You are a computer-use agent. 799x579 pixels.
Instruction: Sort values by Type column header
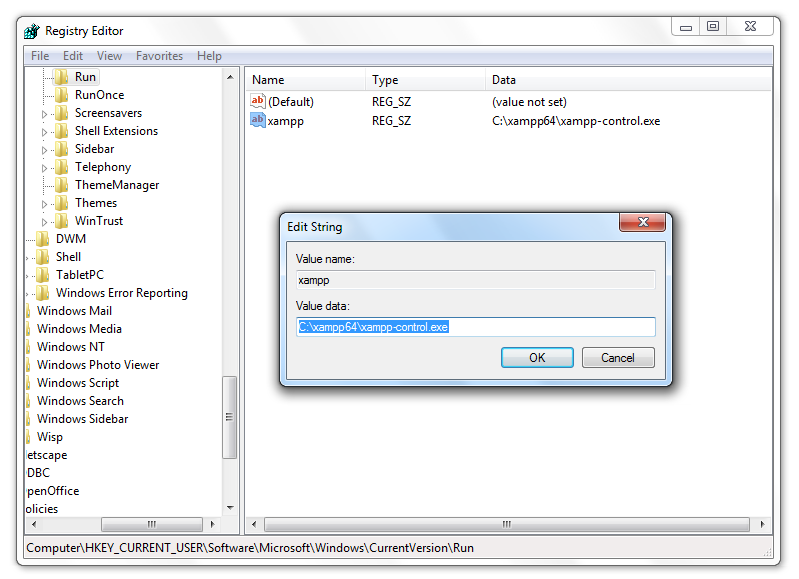point(425,80)
